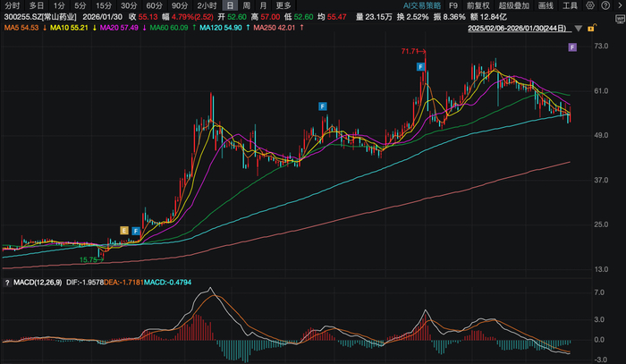The height and width of the screenshot is (364, 626).
Task: Click the MA10 55.21 indicator label
Action: pyautogui.click(x=69, y=28)
